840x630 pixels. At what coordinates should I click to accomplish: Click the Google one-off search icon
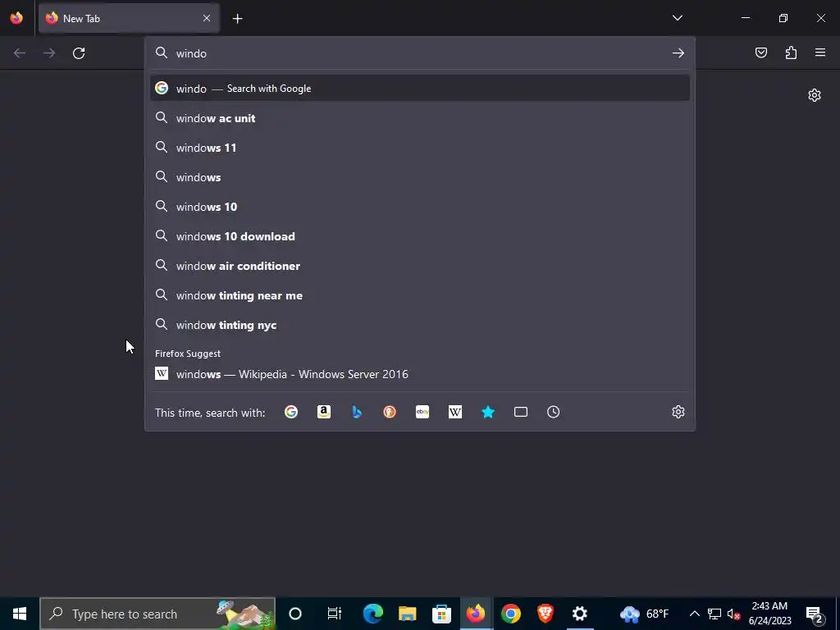point(291,412)
